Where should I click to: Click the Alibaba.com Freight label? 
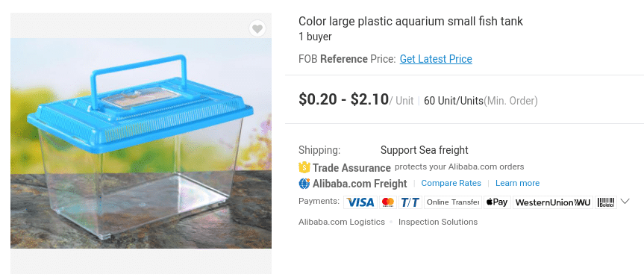coord(360,184)
